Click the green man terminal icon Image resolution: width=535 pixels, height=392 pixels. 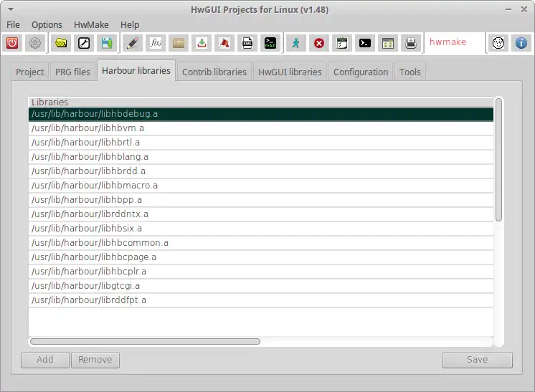click(x=270, y=43)
